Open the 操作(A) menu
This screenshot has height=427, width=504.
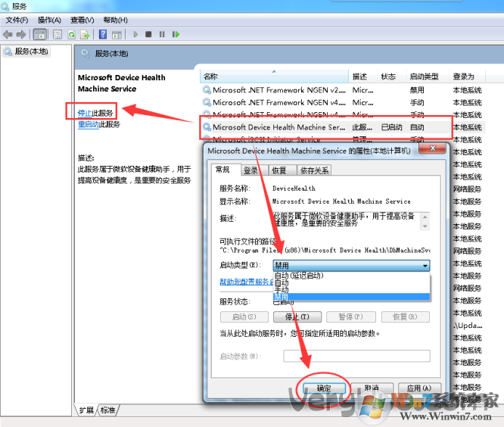click(49, 20)
